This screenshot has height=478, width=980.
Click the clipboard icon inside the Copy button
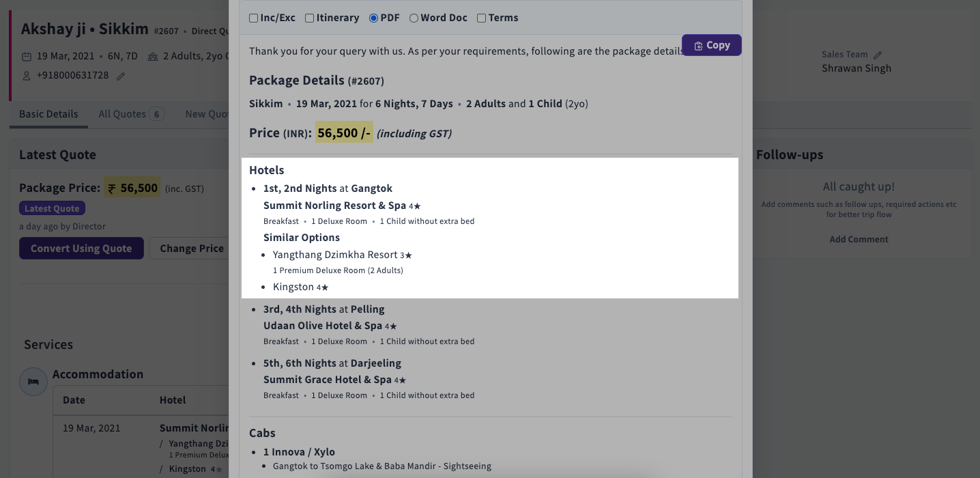point(697,45)
